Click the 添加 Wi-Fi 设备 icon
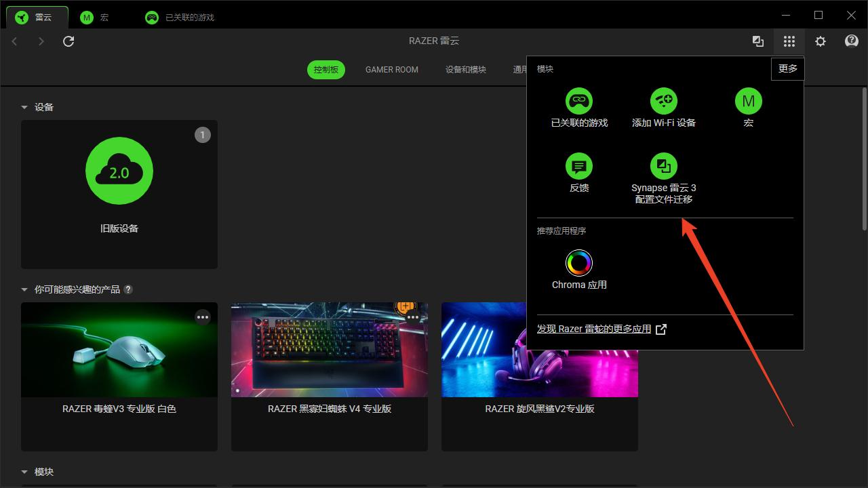The image size is (868, 488). click(663, 101)
